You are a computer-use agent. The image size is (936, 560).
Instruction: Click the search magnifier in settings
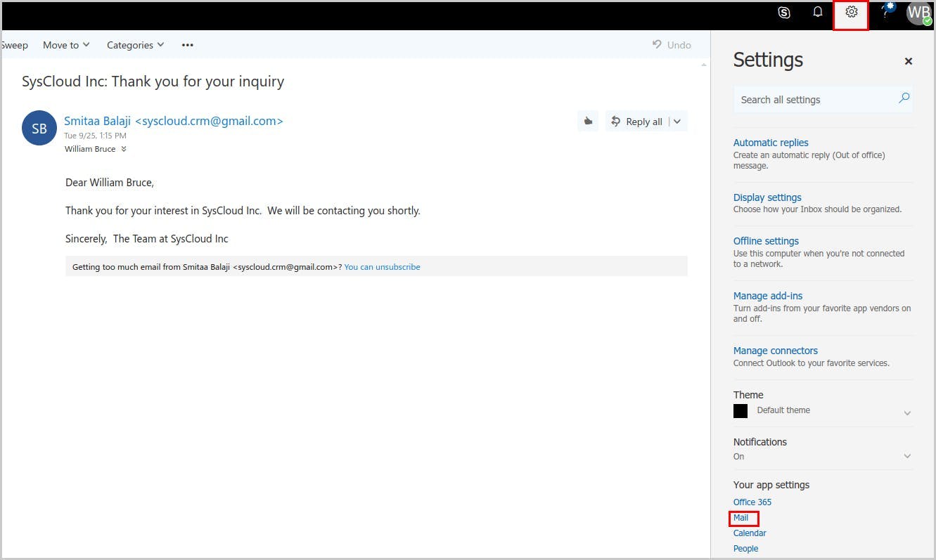click(x=904, y=98)
